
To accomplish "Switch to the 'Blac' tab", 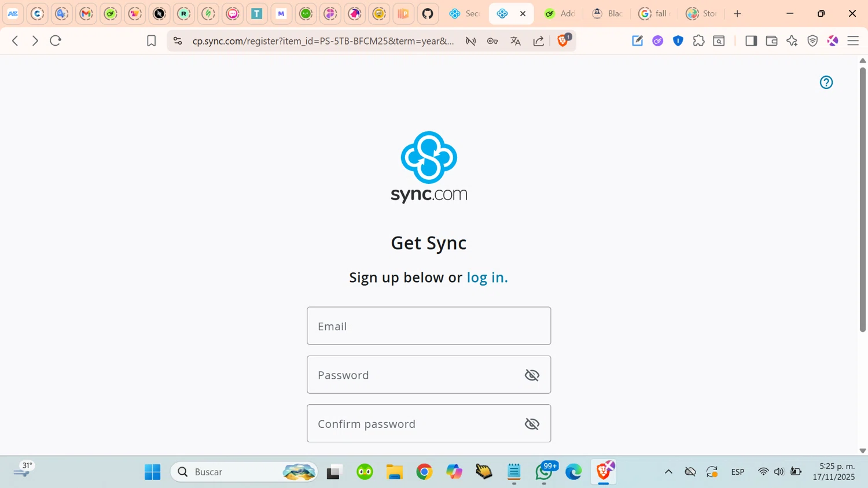I will tap(607, 13).
